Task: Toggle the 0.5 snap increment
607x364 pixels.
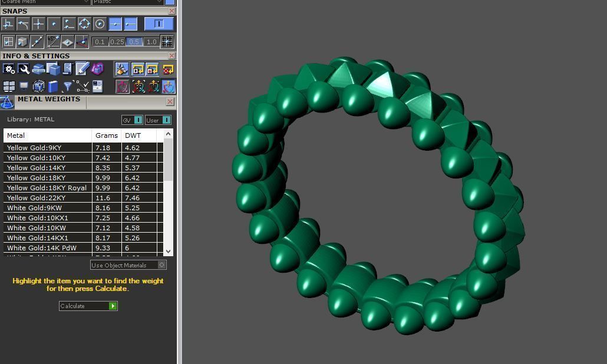Action: click(135, 41)
